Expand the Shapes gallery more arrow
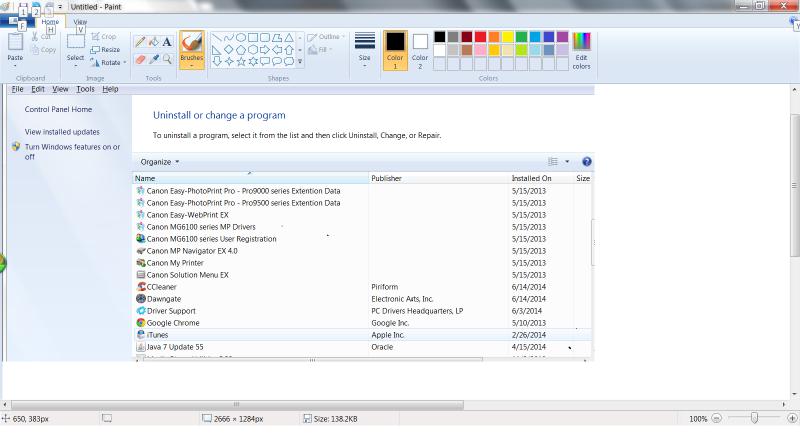 300,62
